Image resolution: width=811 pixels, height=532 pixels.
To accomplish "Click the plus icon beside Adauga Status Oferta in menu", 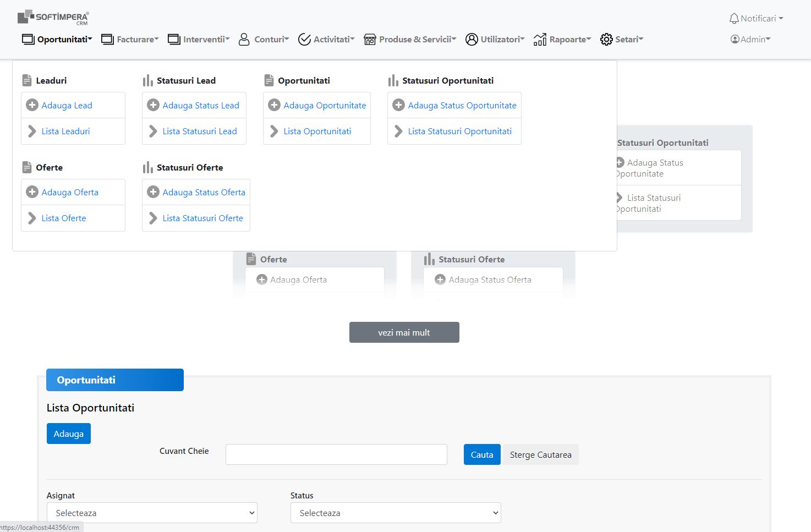I will point(154,192).
